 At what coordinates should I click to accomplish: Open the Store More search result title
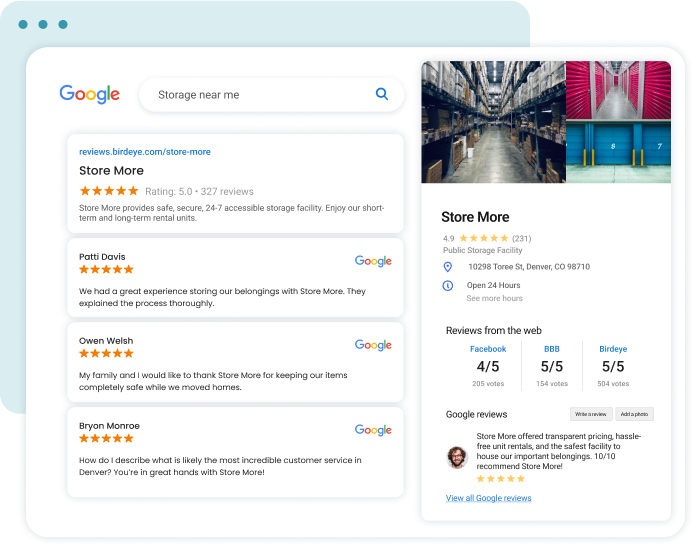[x=111, y=171]
